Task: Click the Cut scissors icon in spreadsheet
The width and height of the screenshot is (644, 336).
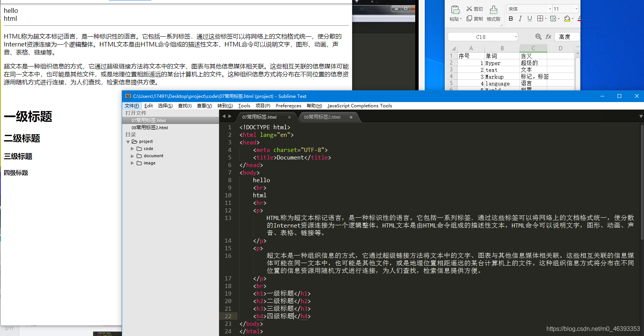Action: pos(469,9)
